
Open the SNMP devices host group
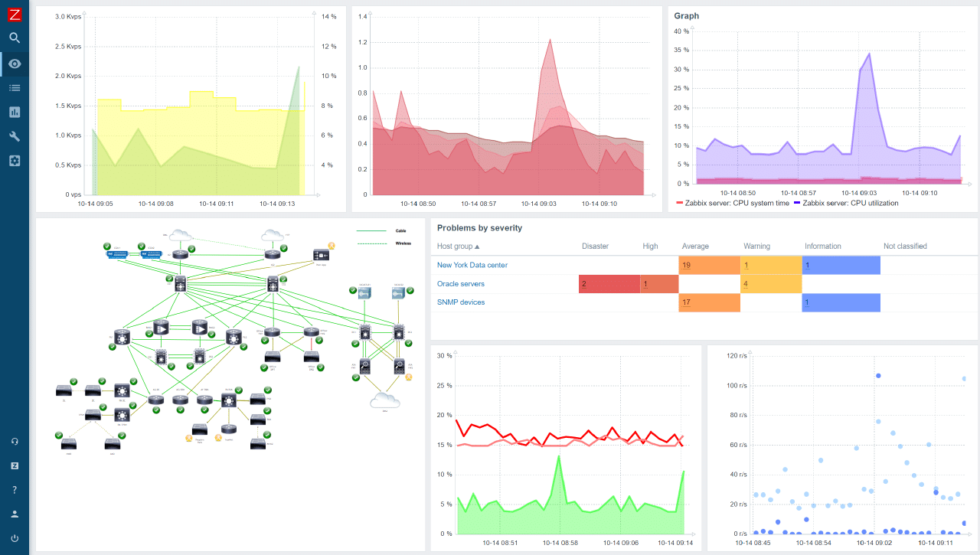(x=459, y=302)
